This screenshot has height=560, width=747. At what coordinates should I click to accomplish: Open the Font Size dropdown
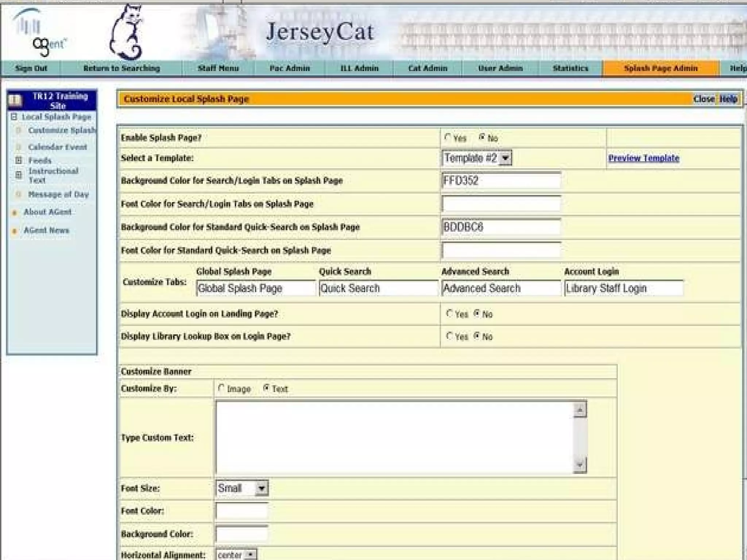262,488
